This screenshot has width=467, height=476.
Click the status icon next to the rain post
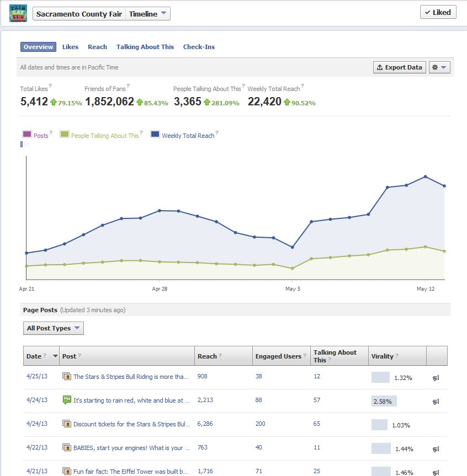[66, 400]
